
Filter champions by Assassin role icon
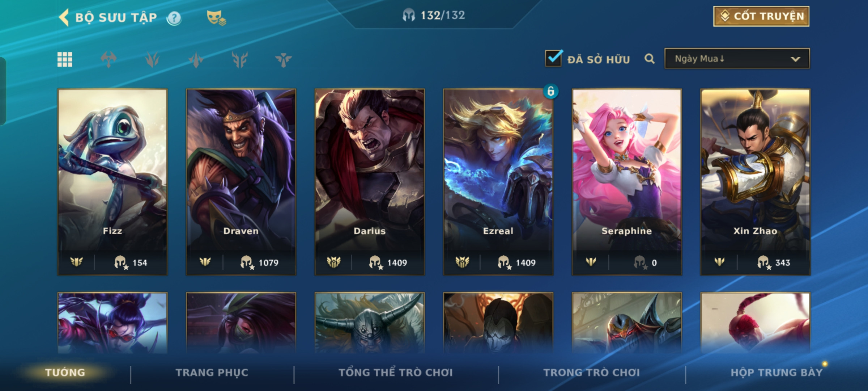point(196,59)
